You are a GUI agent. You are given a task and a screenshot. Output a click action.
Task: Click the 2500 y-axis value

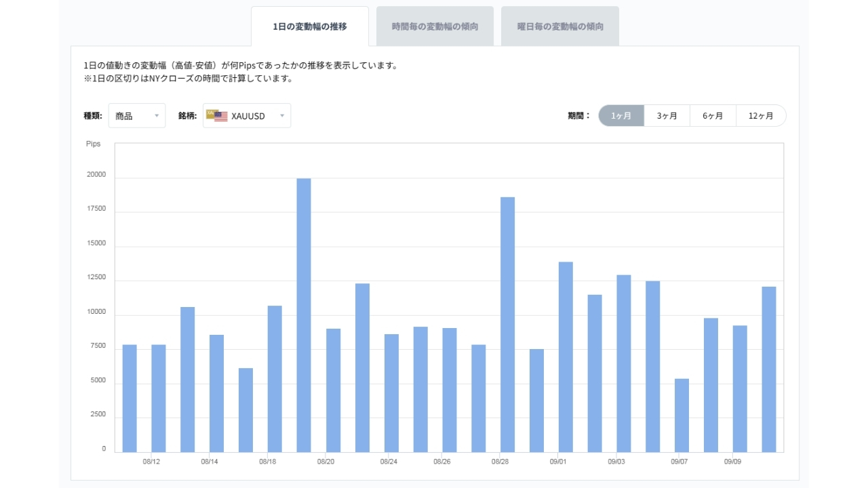click(x=98, y=415)
